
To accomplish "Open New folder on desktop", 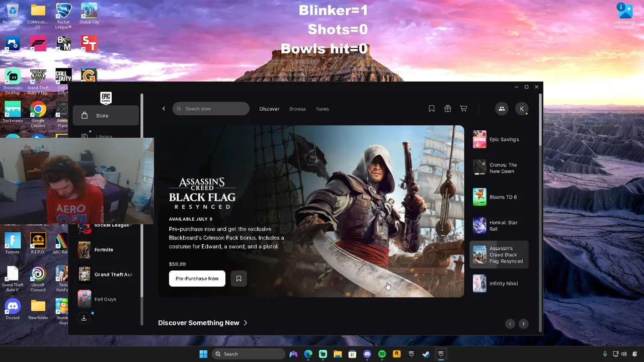I will 38,309.
